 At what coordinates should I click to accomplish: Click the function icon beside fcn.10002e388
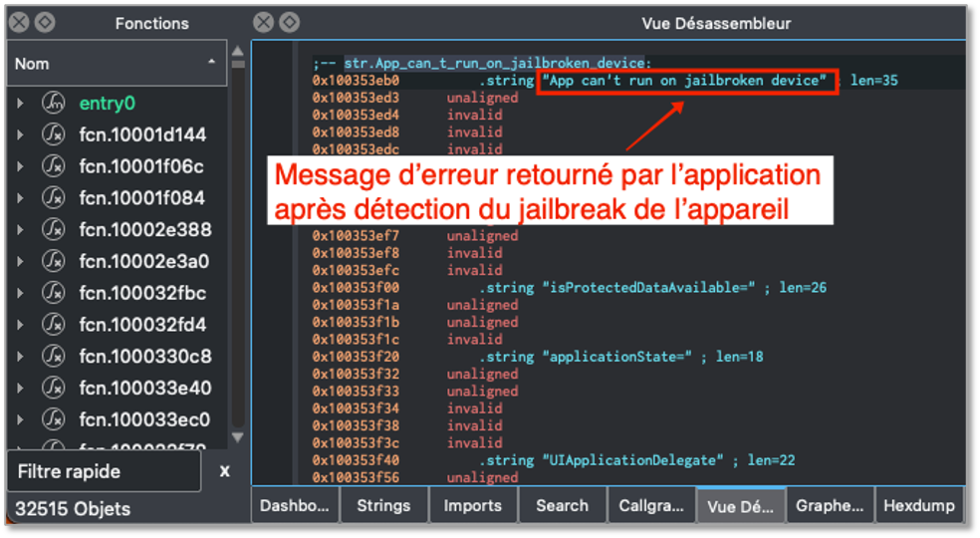coord(54,229)
